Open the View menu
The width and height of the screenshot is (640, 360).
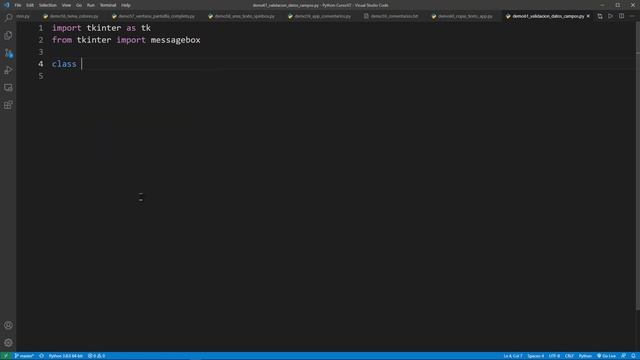click(x=66, y=5)
